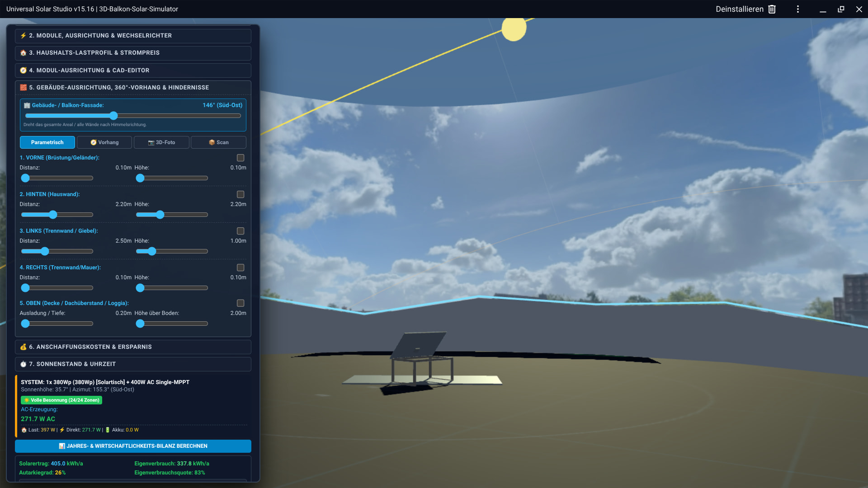Expand Haushalts-Lastprofil & Strompreis section
This screenshot has width=868, height=488.
pyautogui.click(x=133, y=53)
